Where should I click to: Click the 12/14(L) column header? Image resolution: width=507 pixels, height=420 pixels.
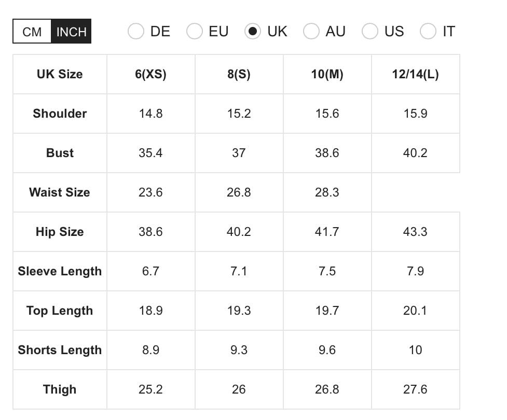(415, 74)
